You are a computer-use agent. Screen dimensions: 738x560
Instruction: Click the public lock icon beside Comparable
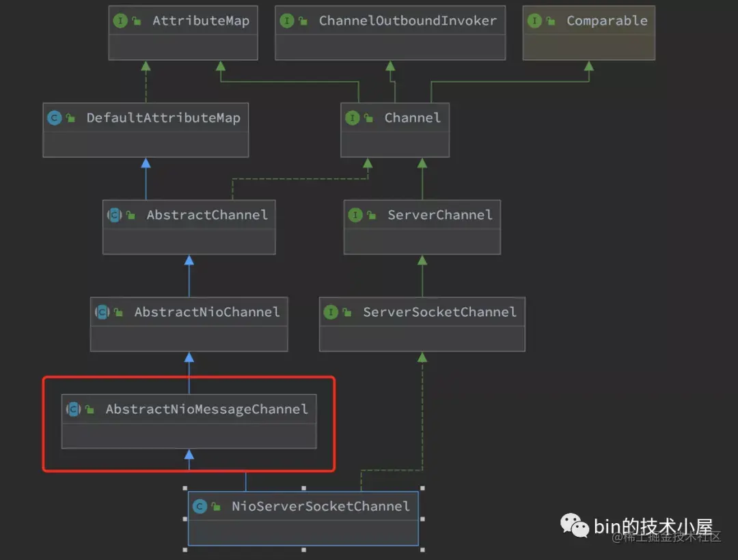[551, 21]
